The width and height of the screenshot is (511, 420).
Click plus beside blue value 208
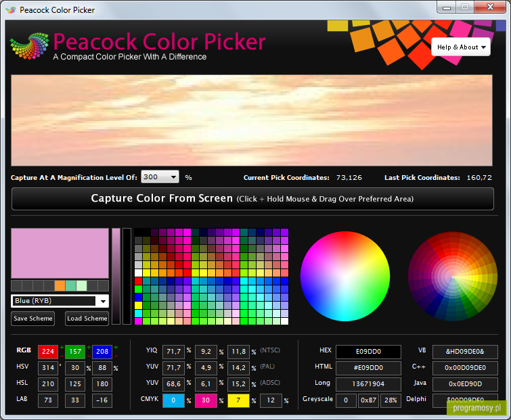(x=116, y=348)
